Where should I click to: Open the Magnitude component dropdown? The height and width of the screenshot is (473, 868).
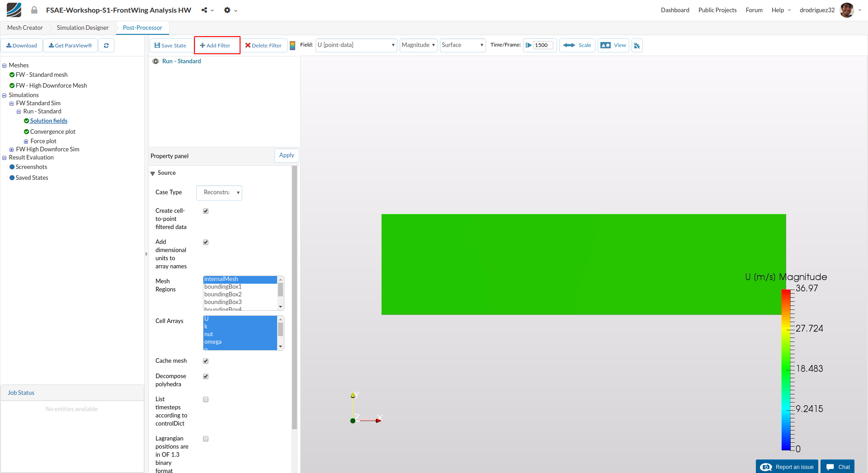418,45
